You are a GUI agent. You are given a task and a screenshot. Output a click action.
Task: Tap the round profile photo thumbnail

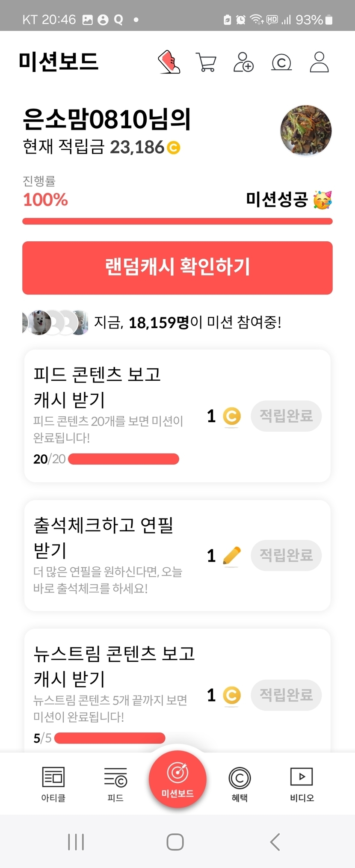306,130
